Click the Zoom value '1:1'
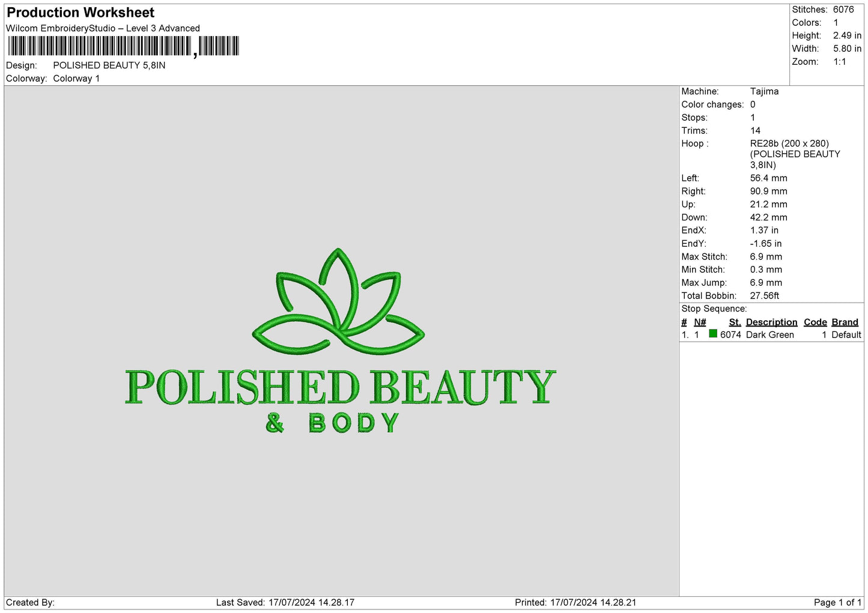Viewport: 868px width, 613px height. pyautogui.click(x=840, y=62)
